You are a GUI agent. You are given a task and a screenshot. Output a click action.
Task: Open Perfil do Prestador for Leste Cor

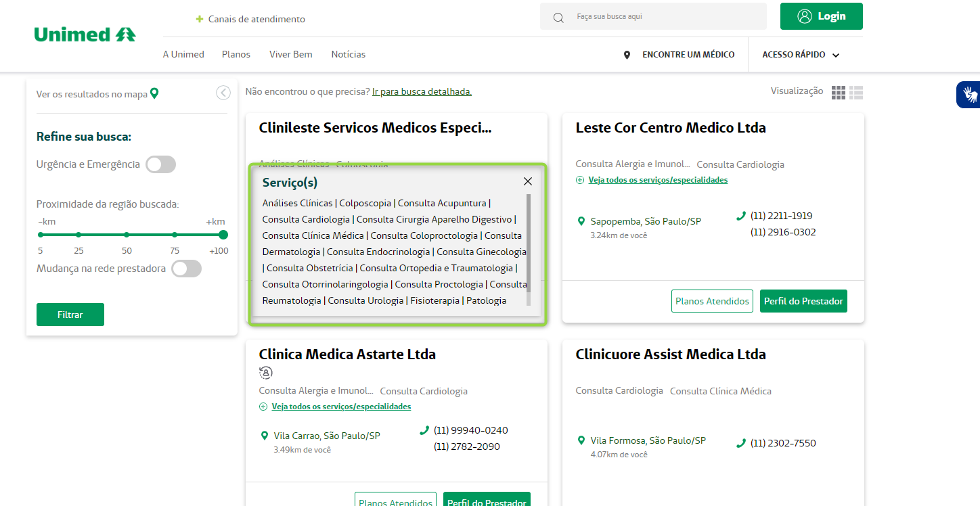803,301
